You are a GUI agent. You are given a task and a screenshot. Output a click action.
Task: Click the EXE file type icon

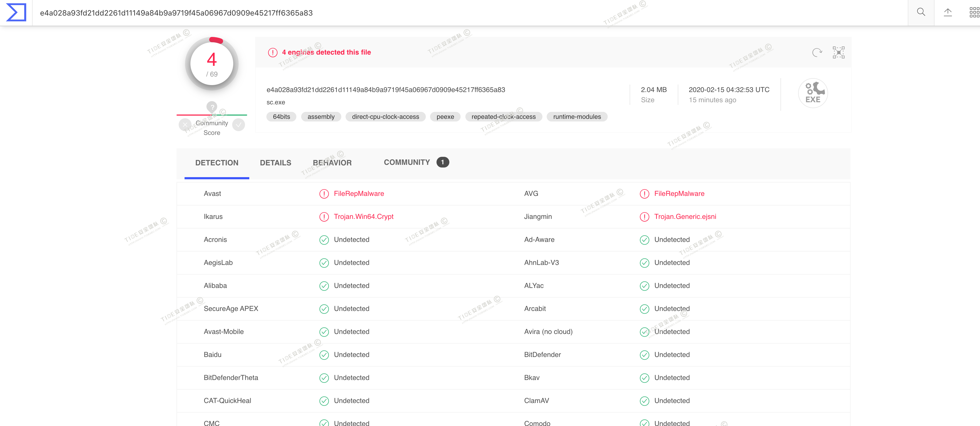[x=813, y=93]
